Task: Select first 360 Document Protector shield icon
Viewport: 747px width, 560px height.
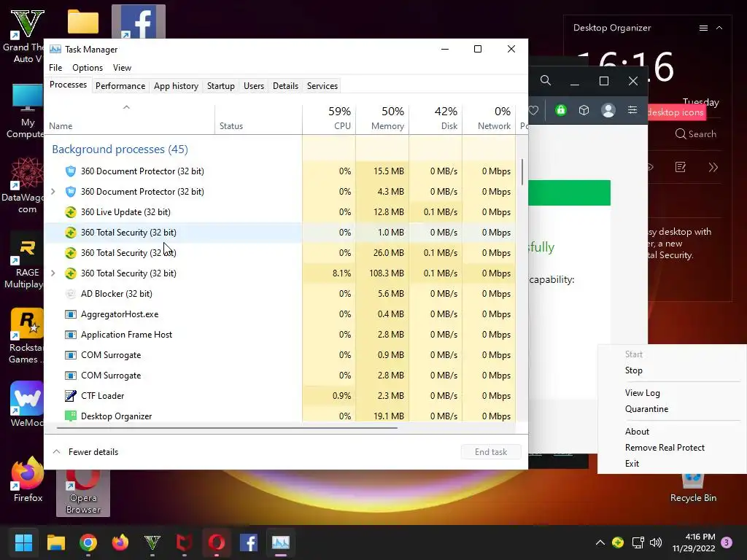Action: 71,171
